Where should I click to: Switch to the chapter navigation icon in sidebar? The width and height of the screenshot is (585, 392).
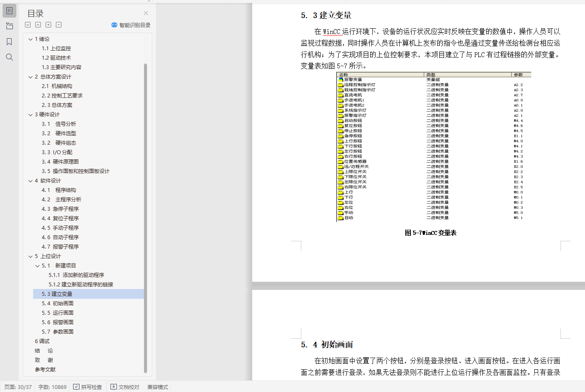pos(9,26)
